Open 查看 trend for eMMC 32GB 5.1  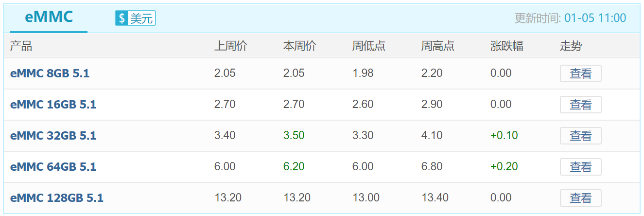click(581, 136)
